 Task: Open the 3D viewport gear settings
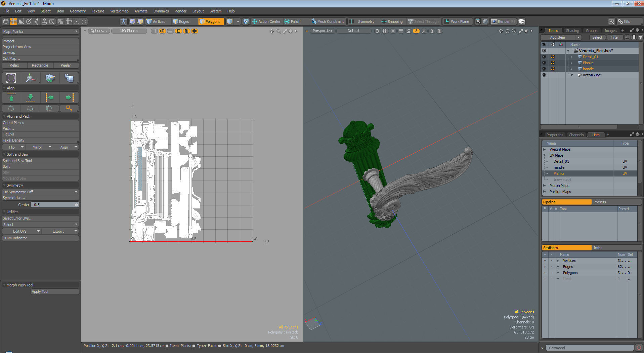click(x=526, y=31)
